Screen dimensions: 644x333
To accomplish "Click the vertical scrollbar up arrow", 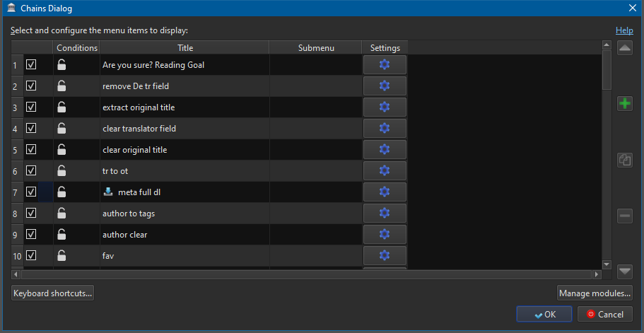I will (x=607, y=45).
